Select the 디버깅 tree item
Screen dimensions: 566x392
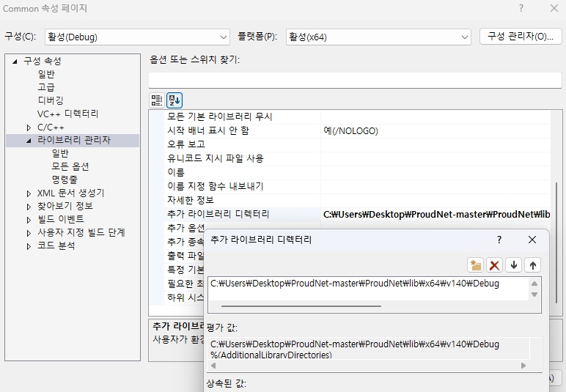(51, 100)
